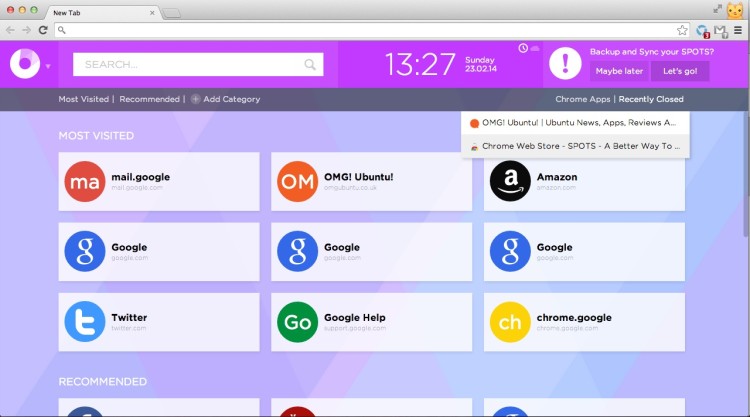Click the 13:27 clock display

click(x=420, y=65)
